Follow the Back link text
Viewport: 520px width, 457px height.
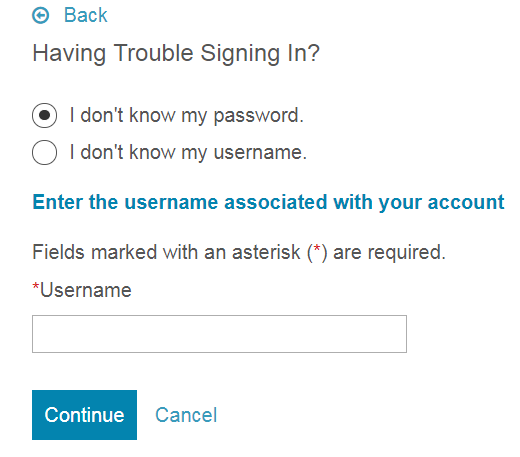[x=86, y=15]
